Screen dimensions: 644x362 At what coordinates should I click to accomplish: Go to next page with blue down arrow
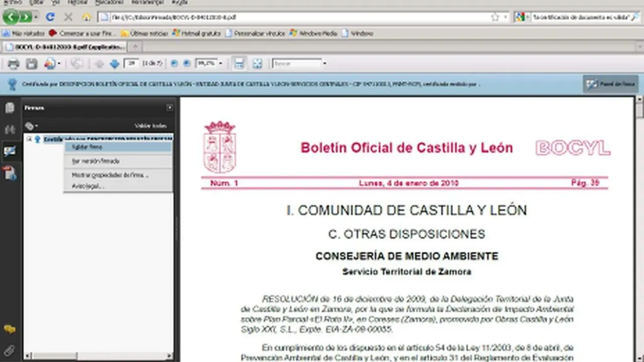[114, 63]
